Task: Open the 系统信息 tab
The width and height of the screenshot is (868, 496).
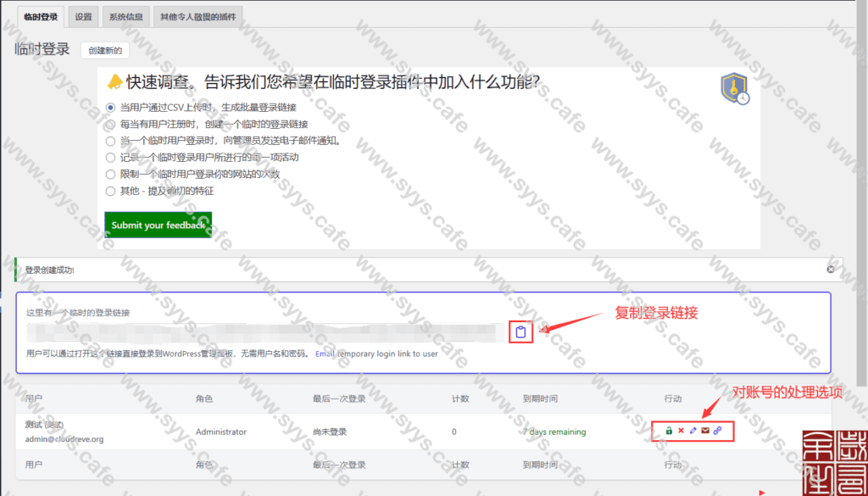Action: pos(125,16)
